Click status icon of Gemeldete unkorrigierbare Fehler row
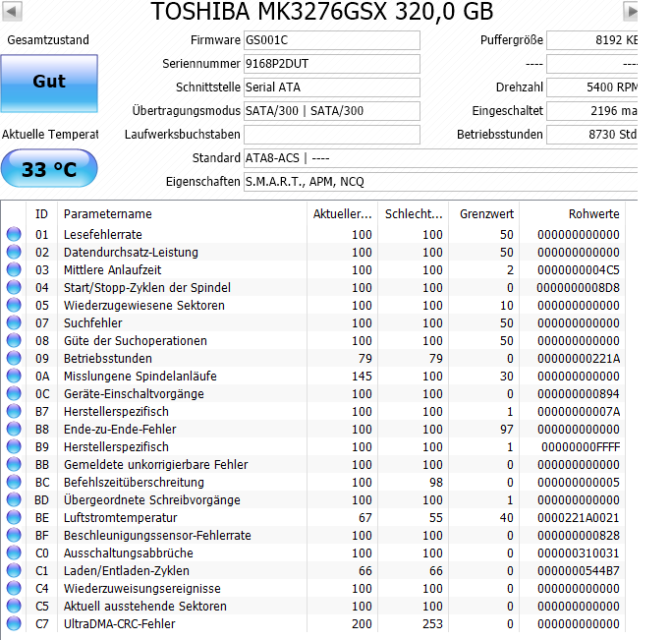Image resolution: width=672 pixels, height=640 pixels. (14, 464)
